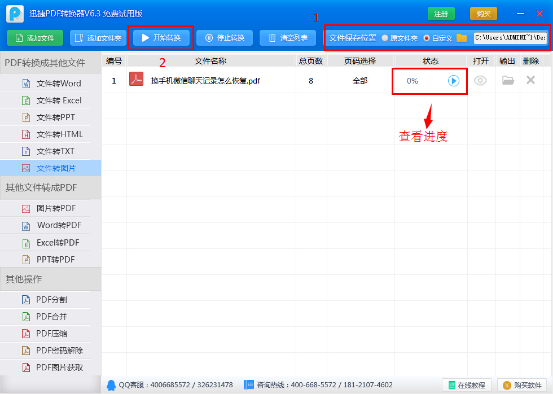Click the 清空列表 (Clear List) button
Viewport: 553px width, 394px height.
288,38
